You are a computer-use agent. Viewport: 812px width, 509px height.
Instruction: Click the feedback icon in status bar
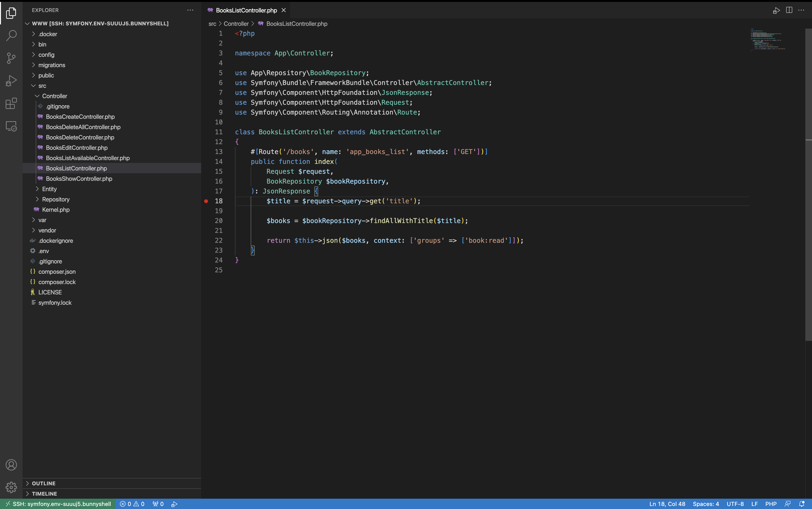tap(787, 504)
